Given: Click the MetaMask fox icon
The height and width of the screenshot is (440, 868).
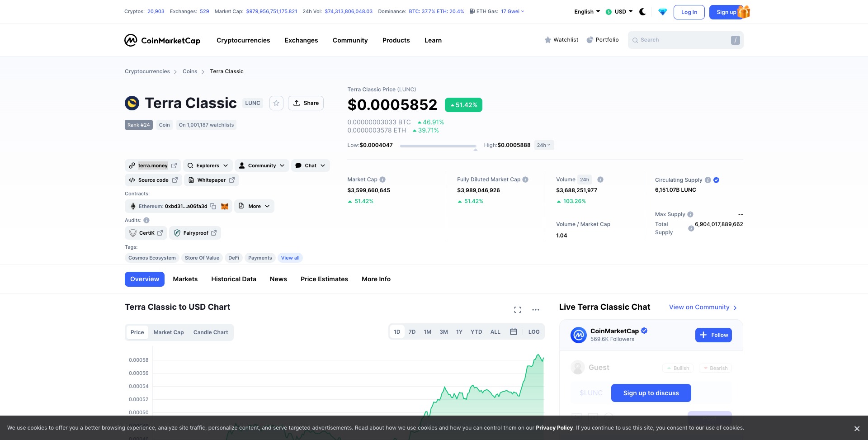Looking at the screenshot, I should pyautogui.click(x=225, y=206).
